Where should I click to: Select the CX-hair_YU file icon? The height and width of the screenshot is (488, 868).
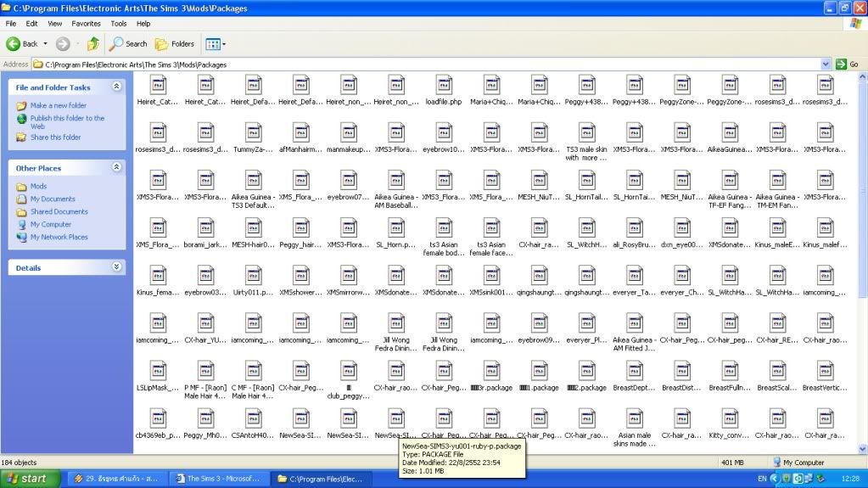[206, 323]
